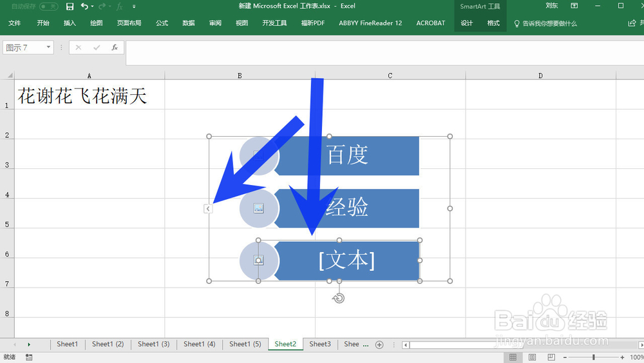Switch to the Sheet1 tab
This screenshot has height=363, width=644.
pyautogui.click(x=68, y=344)
